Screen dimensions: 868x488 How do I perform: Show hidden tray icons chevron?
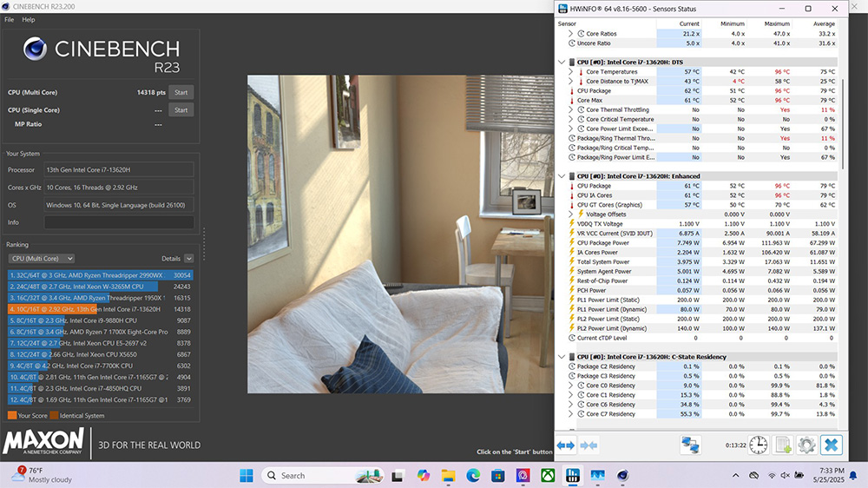[736, 475]
